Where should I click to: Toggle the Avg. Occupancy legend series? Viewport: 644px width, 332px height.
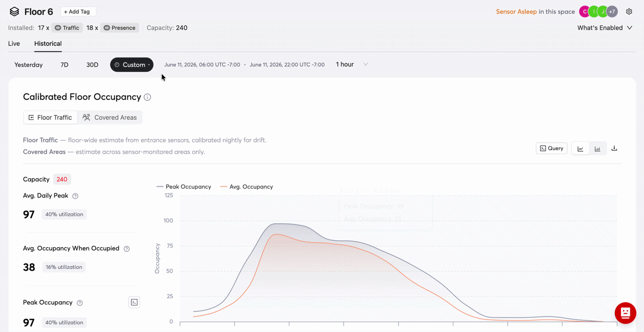tap(247, 187)
